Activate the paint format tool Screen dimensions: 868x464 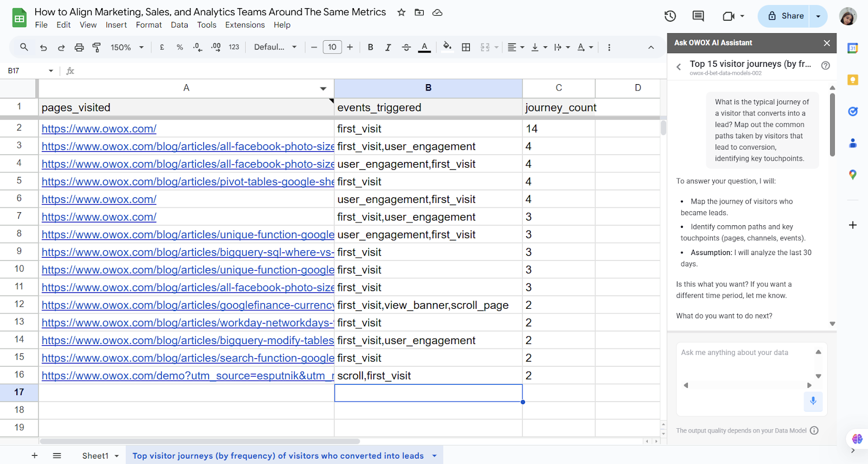pos(97,47)
